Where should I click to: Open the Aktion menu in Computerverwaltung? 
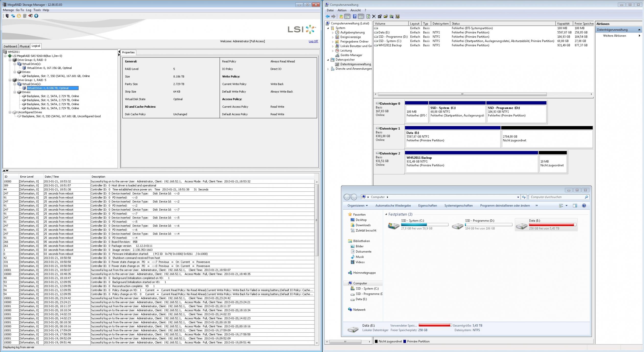coord(342,10)
